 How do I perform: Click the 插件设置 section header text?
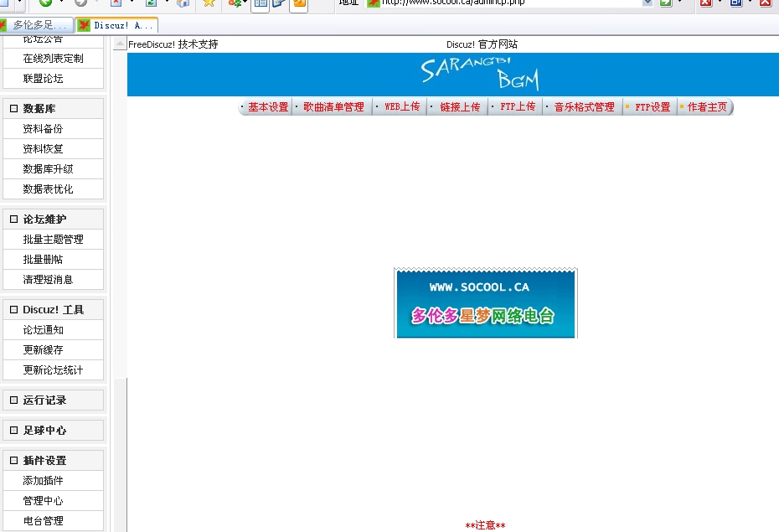44,461
